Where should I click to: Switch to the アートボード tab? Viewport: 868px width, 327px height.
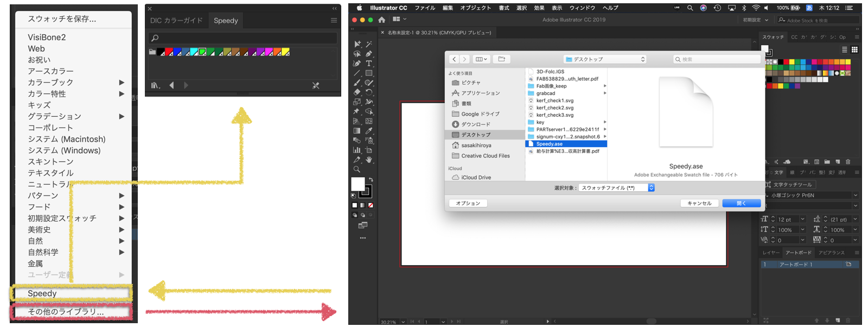[799, 253]
